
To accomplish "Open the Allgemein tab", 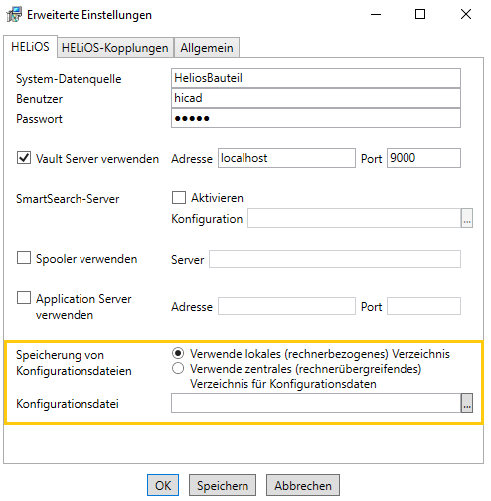I will pyautogui.click(x=207, y=48).
